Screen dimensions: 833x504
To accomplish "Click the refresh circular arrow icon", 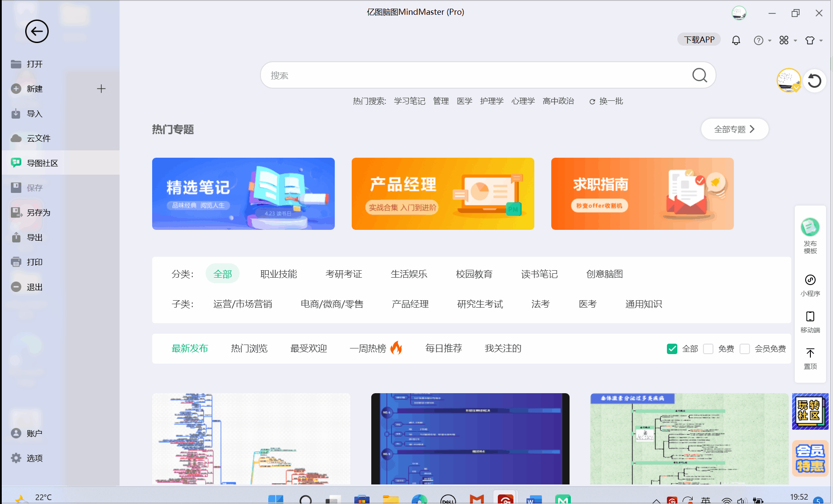I will pyautogui.click(x=814, y=81).
